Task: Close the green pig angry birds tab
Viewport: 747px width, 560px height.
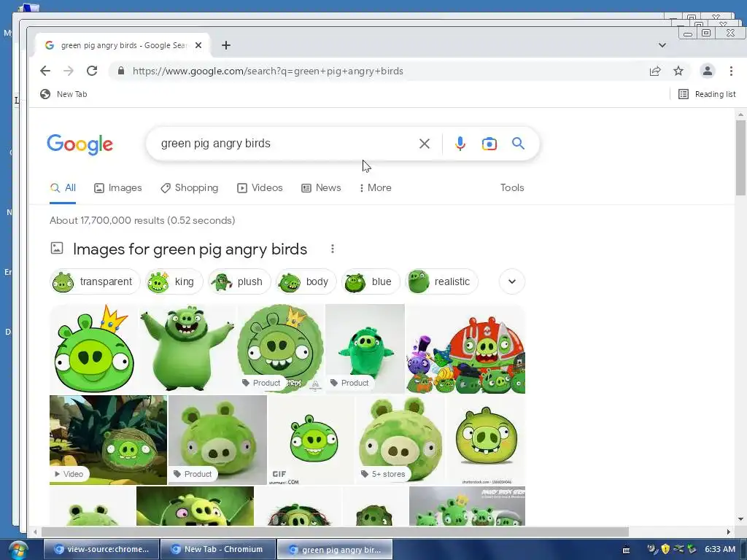Action: coord(198,45)
